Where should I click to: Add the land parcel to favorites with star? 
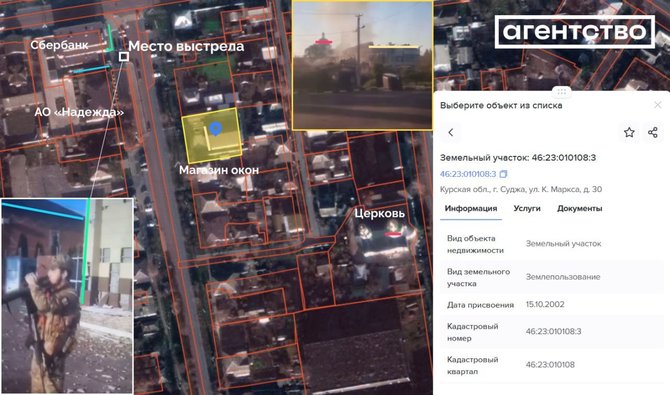click(x=629, y=133)
